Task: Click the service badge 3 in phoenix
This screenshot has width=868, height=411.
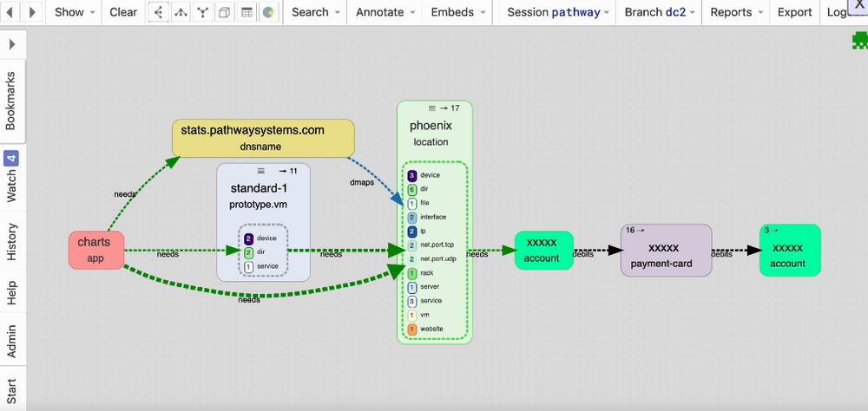Action: [411, 302]
